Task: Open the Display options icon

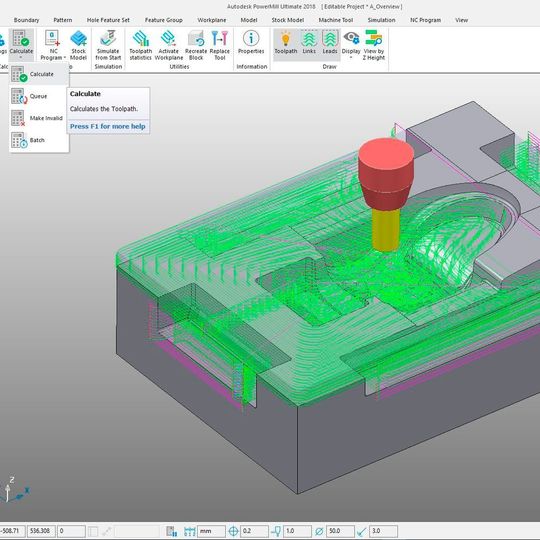Action: tap(351, 38)
